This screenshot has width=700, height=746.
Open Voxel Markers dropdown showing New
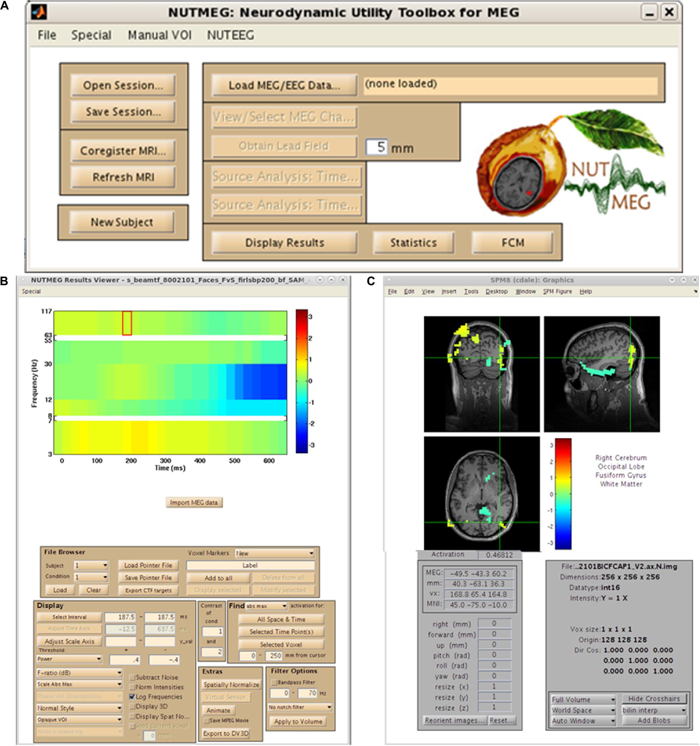[274, 553]
